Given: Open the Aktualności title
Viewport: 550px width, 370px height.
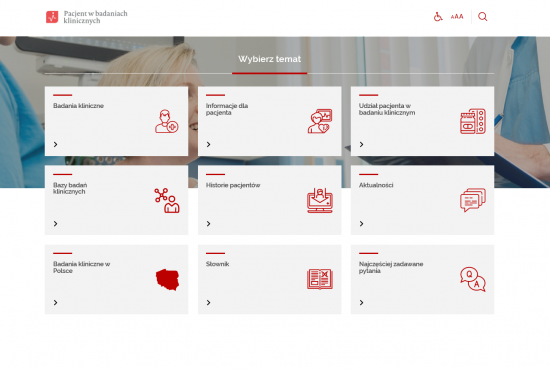Looking at the screenshot, I should pyautogui.click(x=376, y=185).
